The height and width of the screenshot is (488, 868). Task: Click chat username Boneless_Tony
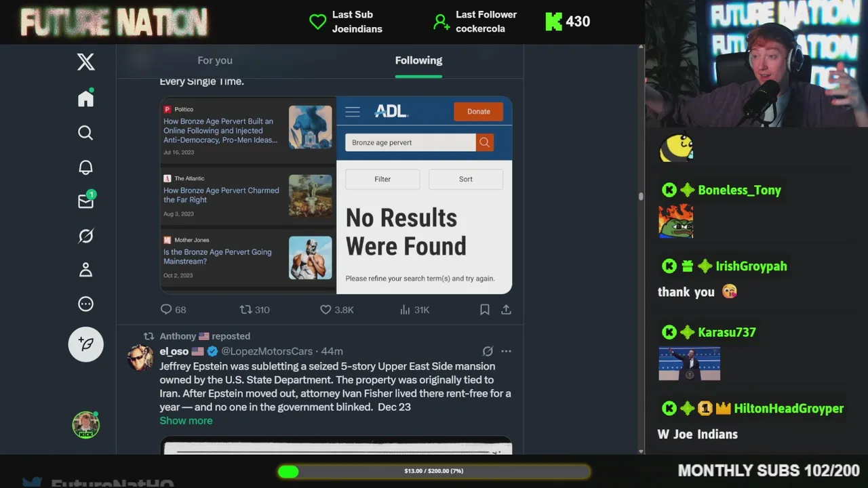[739, 190]
